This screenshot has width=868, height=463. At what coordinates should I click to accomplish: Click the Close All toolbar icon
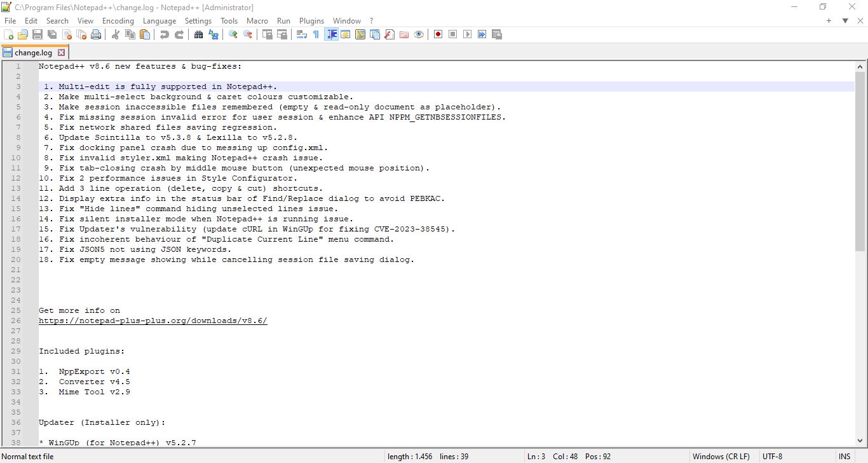pyautogui.click(x=81, y=34)
